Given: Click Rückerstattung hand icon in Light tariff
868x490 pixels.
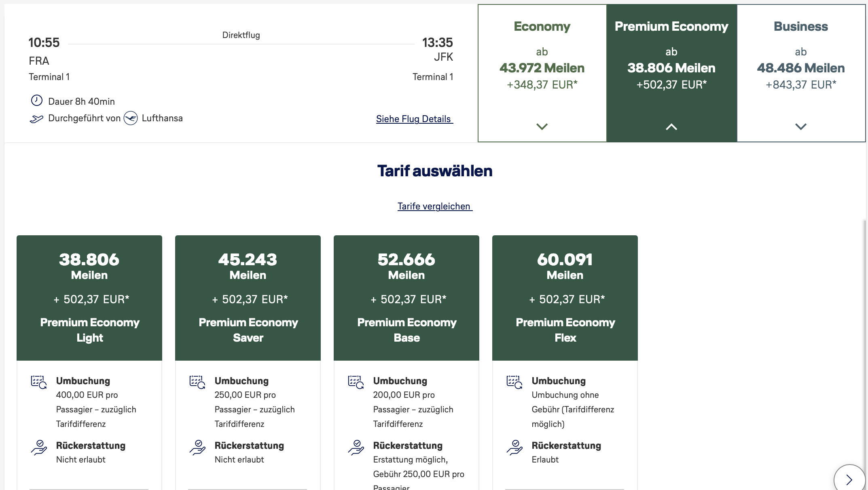Looking at the screenshot, I should (x=39, y=448).
